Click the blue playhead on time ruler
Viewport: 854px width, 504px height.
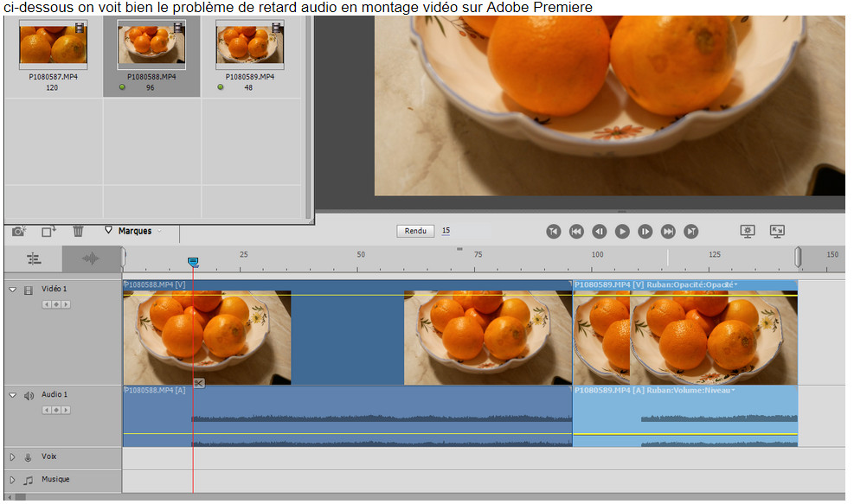(193, 261)
